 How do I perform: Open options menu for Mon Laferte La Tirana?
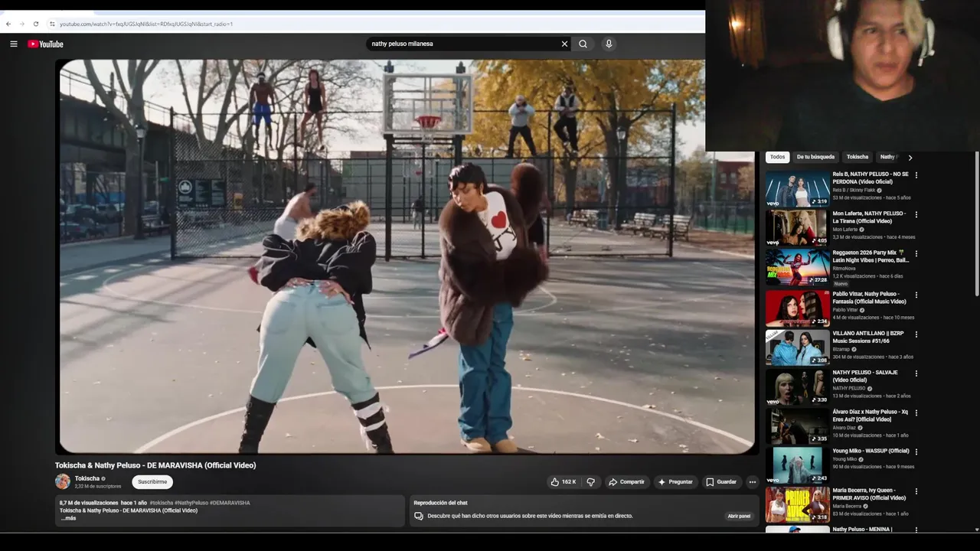pyautogui.click(x=916, y=214)
